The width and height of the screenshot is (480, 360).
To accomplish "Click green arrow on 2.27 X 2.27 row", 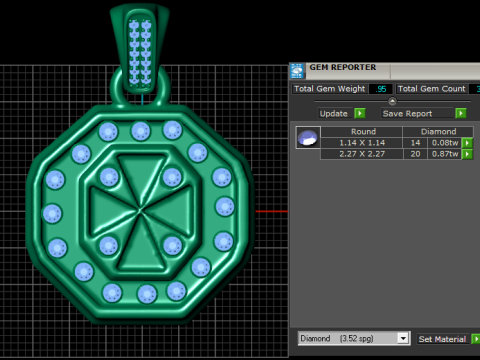I will pyautogui.click(x=467, y=154).
